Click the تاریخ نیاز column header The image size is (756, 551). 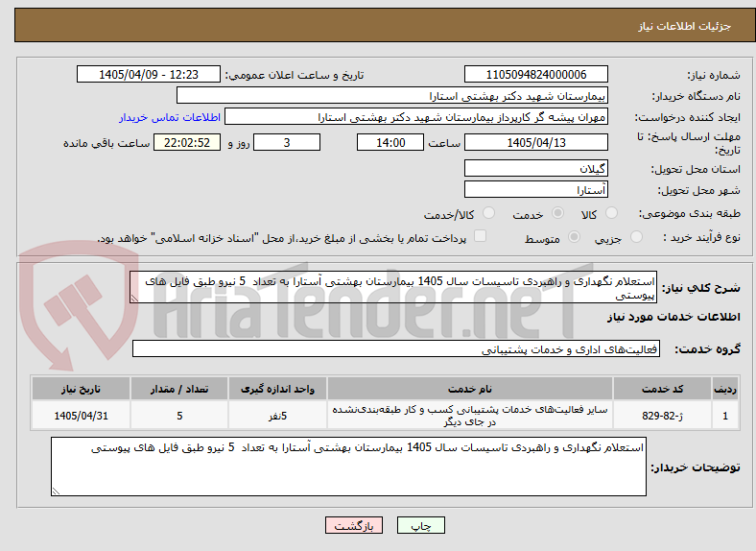pos(81,389)
